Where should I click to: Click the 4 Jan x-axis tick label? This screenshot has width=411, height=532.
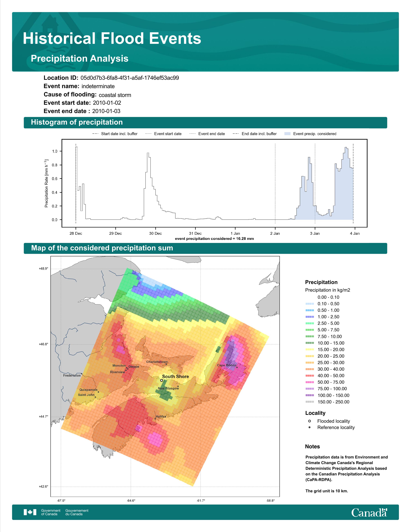[355, 233]
